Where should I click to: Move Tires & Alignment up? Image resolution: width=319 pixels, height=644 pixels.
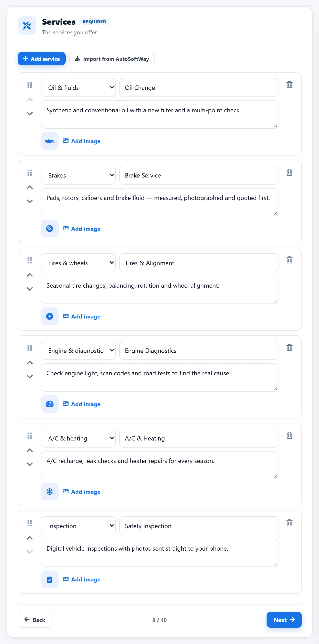click(30, 275)
